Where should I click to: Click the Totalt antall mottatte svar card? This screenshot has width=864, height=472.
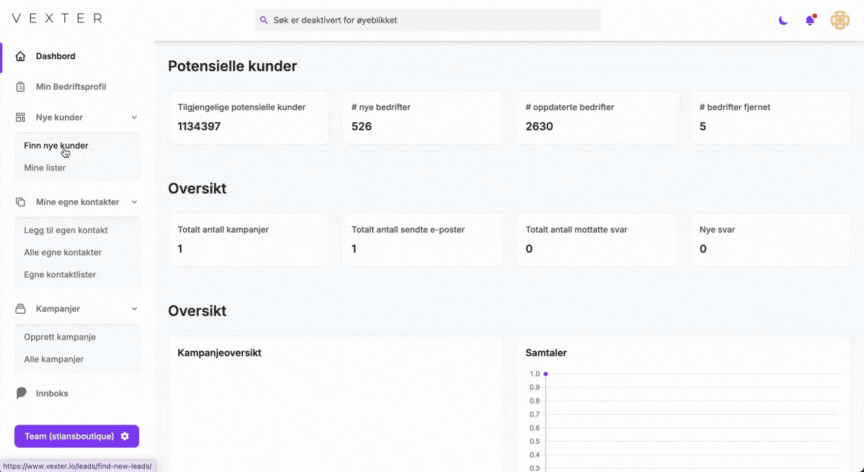click(596, 240)
